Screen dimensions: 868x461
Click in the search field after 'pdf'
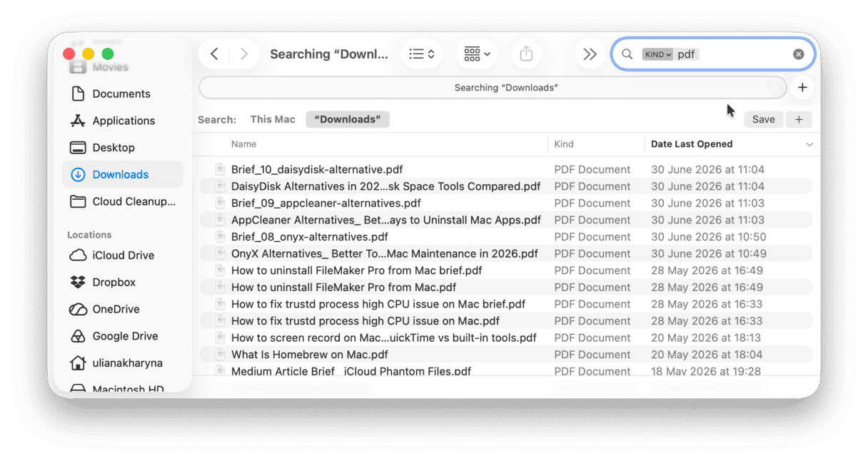pos(742,54)
